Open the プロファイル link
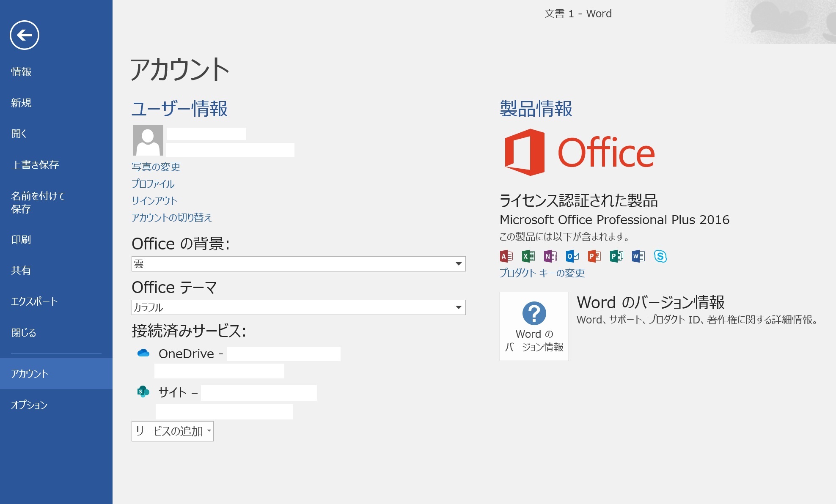The width and height of the screenshot is (836, 504). (153, 184)
